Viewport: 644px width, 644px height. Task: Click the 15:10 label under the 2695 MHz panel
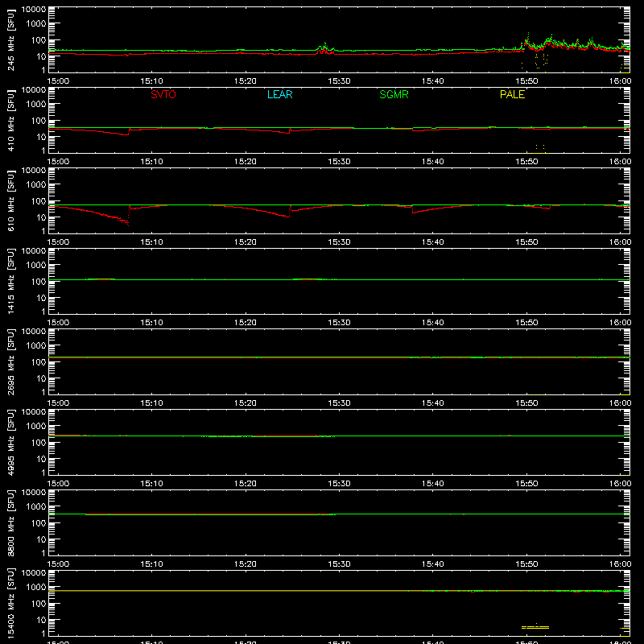point(152,403)
